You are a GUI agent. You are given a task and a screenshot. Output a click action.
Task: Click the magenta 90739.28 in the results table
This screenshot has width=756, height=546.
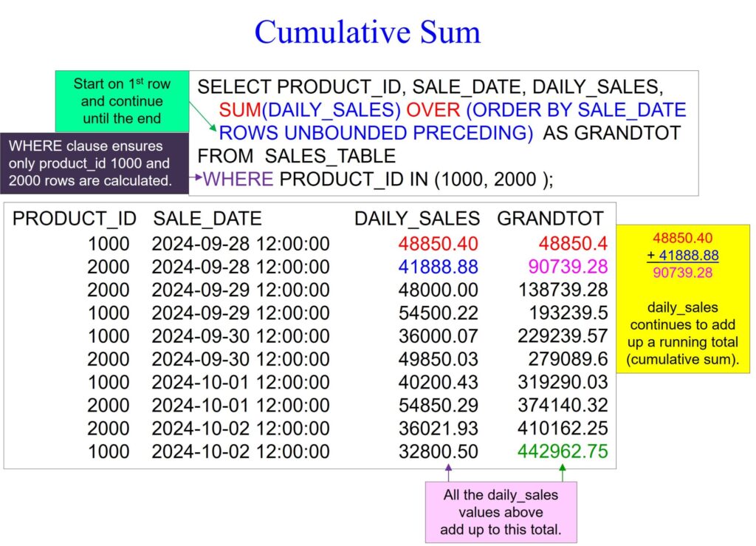pos(563,266)
